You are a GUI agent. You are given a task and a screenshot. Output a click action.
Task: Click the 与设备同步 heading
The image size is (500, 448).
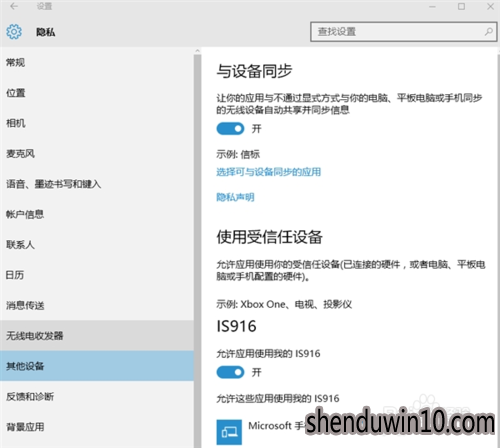(254, 71)
